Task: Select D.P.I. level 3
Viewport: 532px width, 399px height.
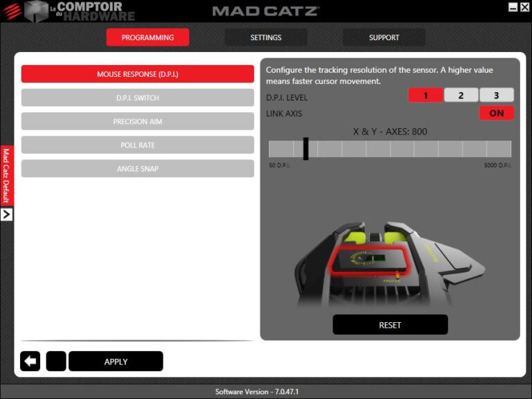Action: [496, 96]
